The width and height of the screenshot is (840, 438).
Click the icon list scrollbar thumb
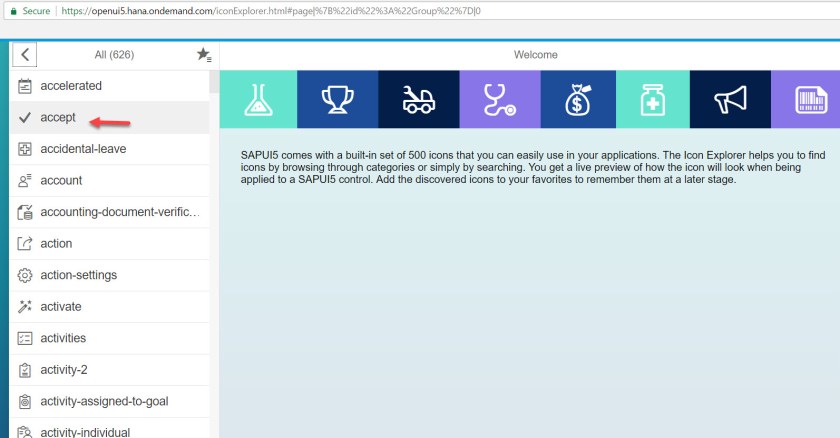pos(214,82)
